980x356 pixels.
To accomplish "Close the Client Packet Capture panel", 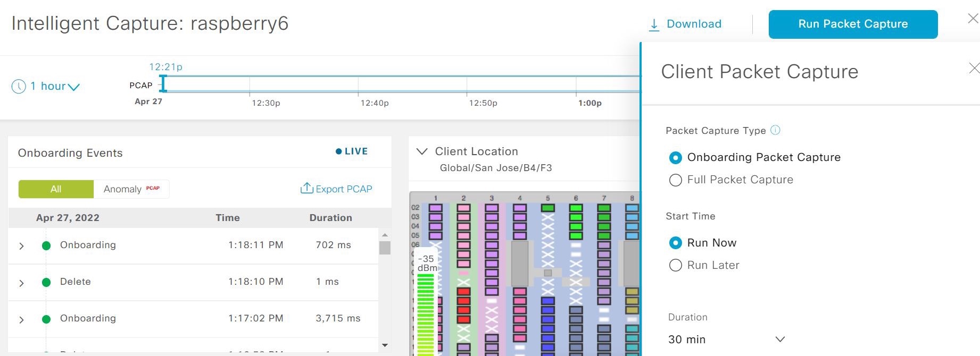I will click(974, 68).
